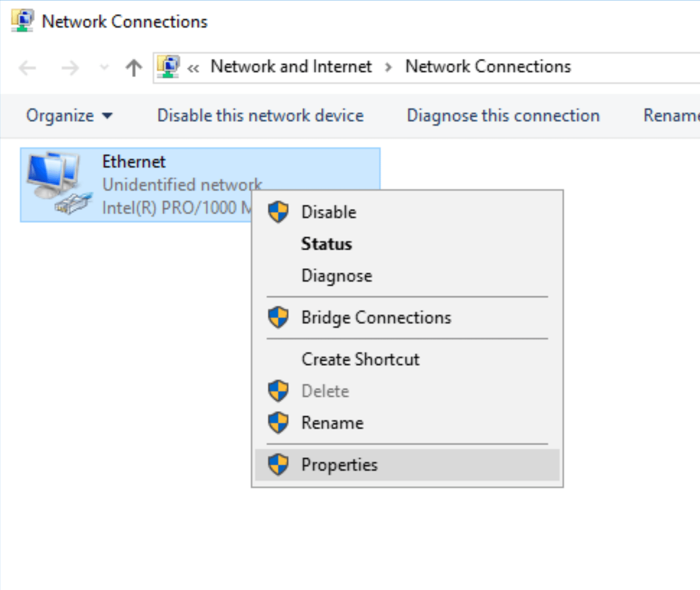Click the address bar network icon
This screenshot has height=590, width=700.
(x=168, y=67)
